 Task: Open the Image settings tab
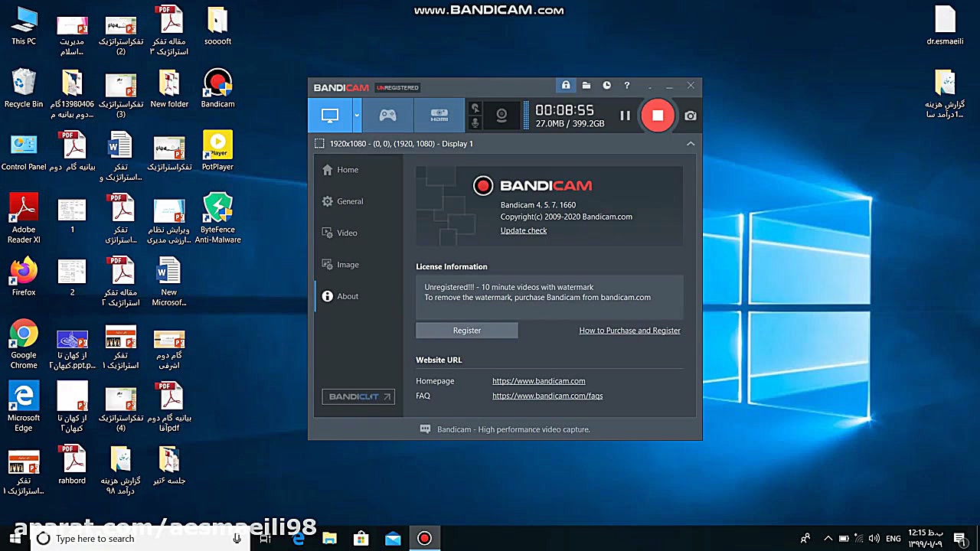358,265
